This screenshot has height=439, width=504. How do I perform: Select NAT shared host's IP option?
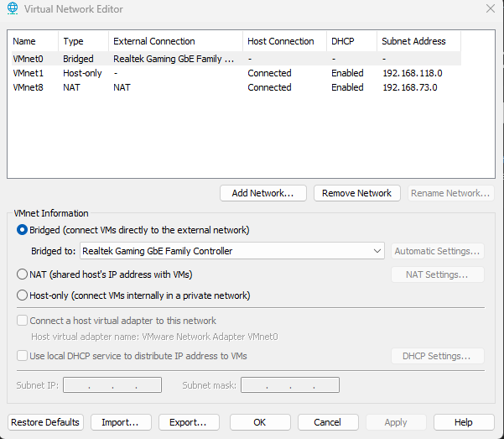point(22,274)
